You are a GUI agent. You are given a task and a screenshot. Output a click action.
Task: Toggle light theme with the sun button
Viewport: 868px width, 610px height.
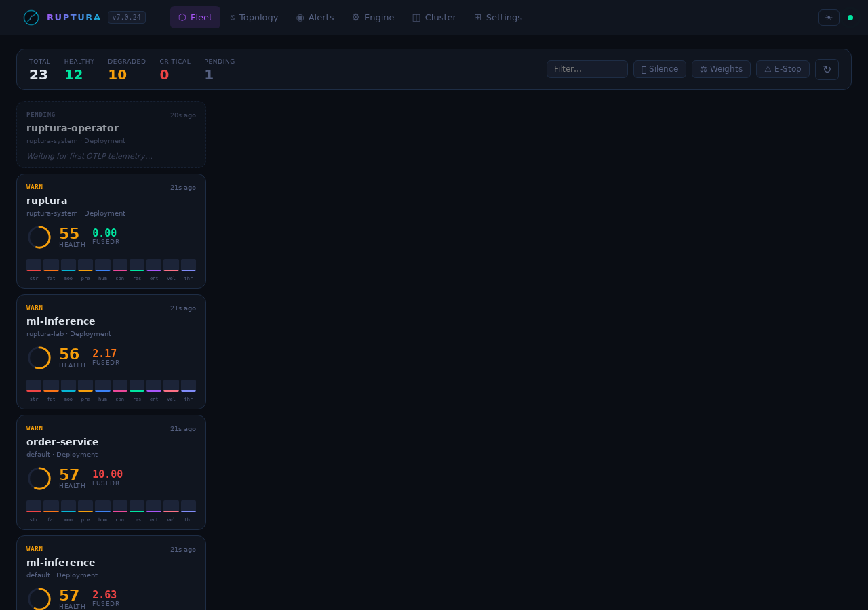[829, 18]
